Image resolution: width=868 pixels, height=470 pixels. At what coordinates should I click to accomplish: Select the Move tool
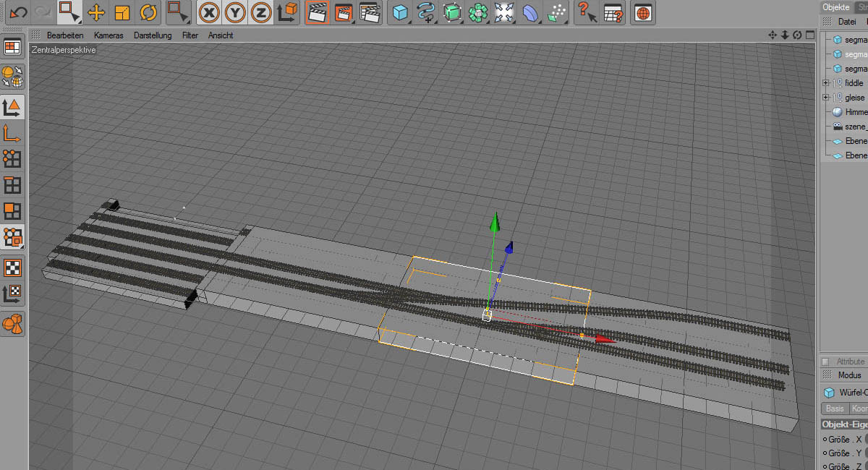pyautogui.click(x=96, y=12)
